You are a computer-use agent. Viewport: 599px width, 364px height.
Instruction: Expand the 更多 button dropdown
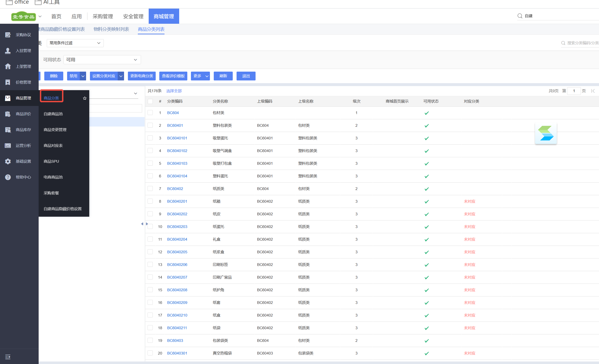coord(207,76)
